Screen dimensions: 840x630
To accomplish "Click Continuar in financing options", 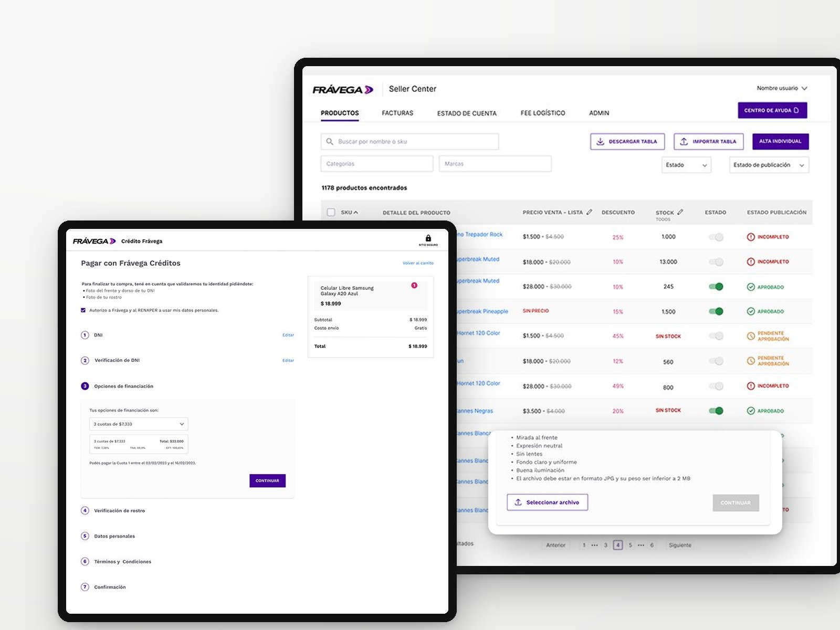I will [x=267, y=481].
